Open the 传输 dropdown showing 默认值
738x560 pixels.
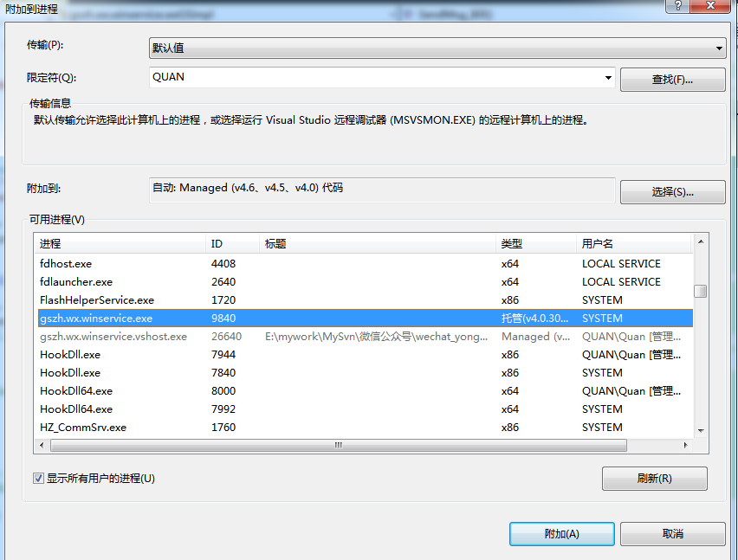pyautogui.click(x=722, y=48)
